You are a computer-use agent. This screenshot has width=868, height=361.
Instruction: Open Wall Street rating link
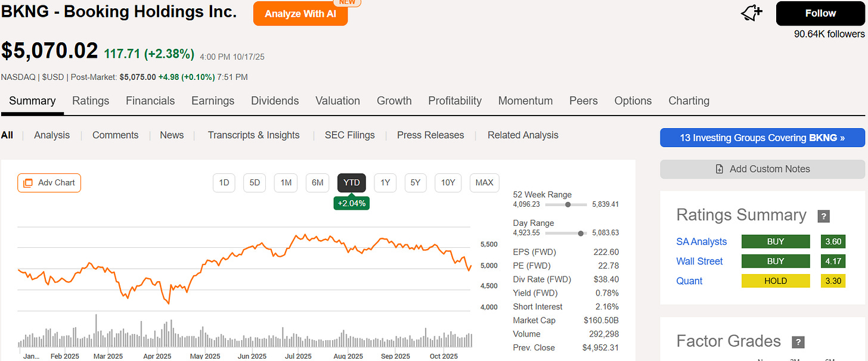coord(699,262)
